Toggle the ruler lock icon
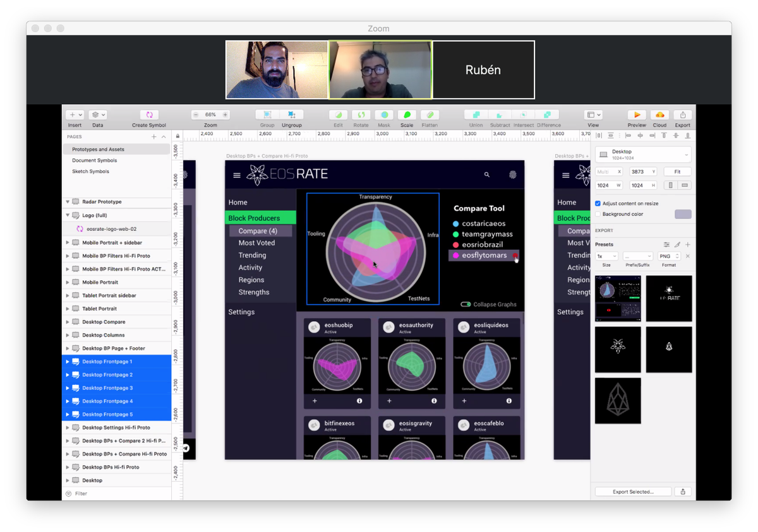This screenshot has height=532, width=758. (177, 136)
